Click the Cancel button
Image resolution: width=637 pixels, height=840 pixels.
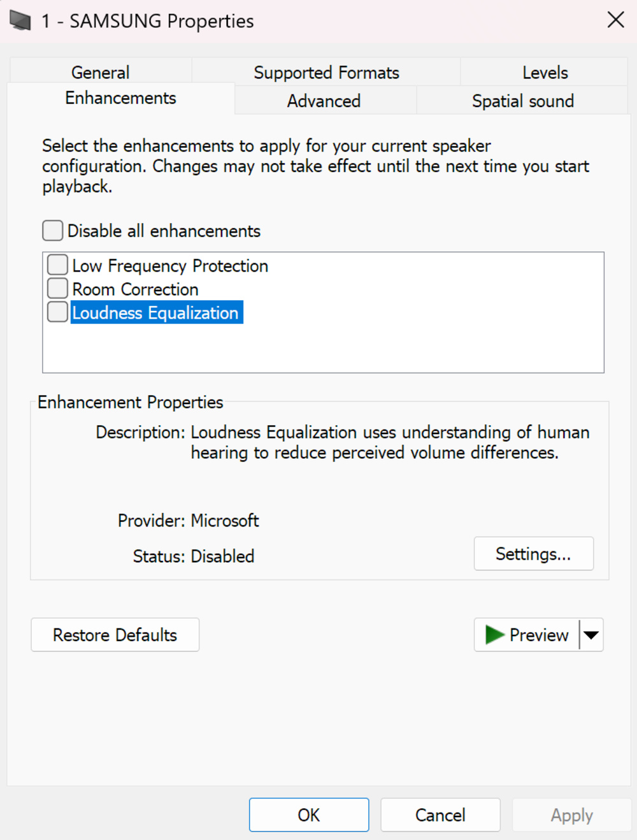point(440,815)
